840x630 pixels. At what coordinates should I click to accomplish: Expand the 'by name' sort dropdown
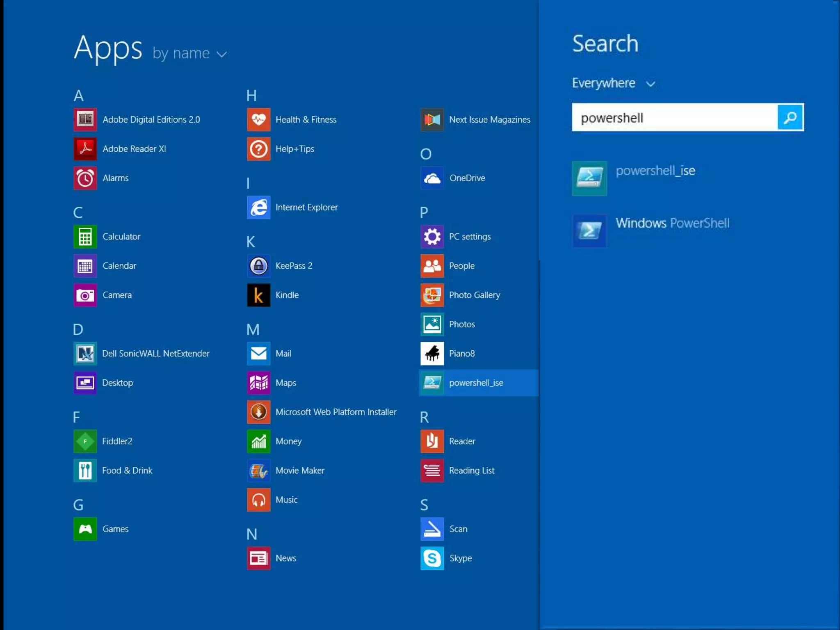click(189, 54)
